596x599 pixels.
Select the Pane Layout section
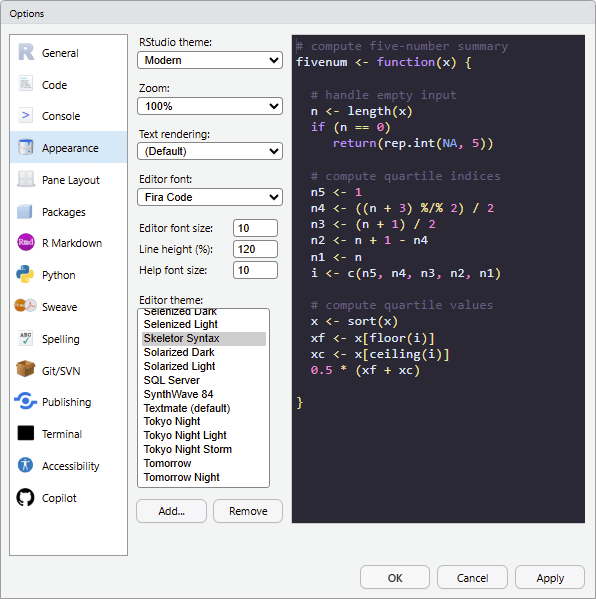pos(69,180)
